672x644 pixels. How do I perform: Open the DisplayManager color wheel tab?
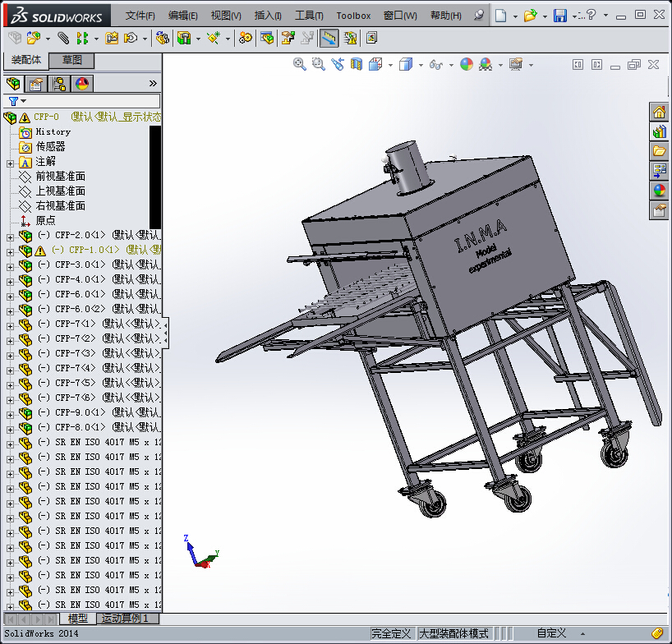[x=82, y=84]
